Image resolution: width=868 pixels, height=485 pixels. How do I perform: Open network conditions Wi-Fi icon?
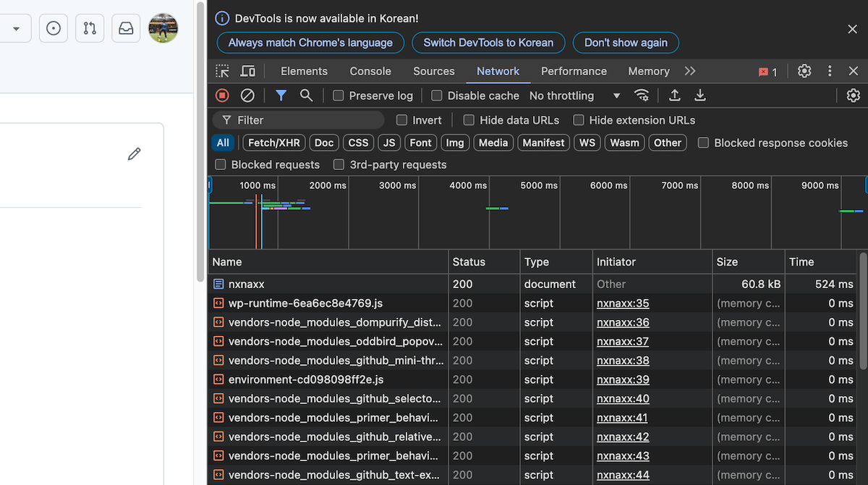(642, 96)
